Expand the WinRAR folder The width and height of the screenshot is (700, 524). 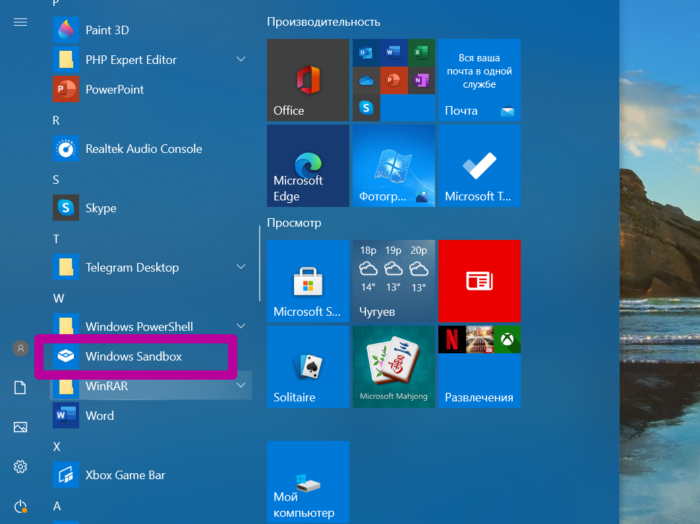coord(241,385)
